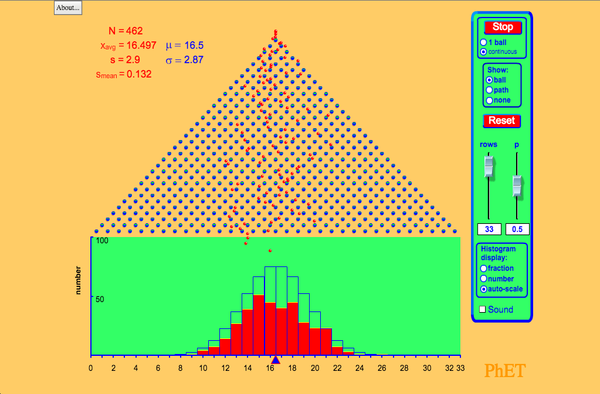Viewport: 600px width, 394px height.
Task: Click the 'Show:' heading
Action: point(498,70)
